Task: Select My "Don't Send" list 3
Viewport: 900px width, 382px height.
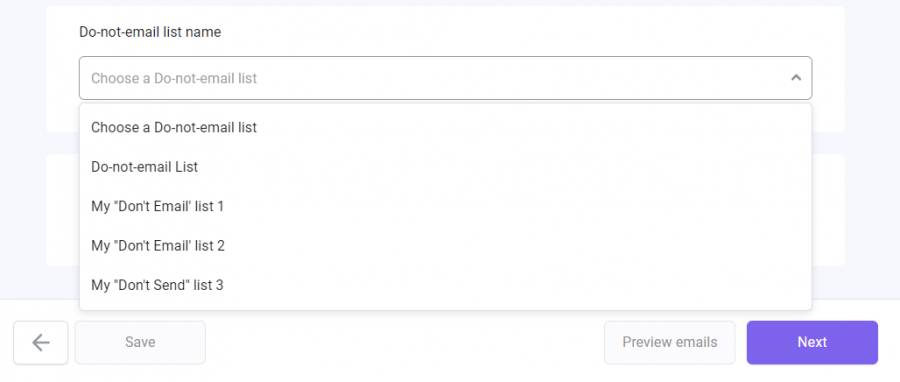Action: (x=445, y=285)
